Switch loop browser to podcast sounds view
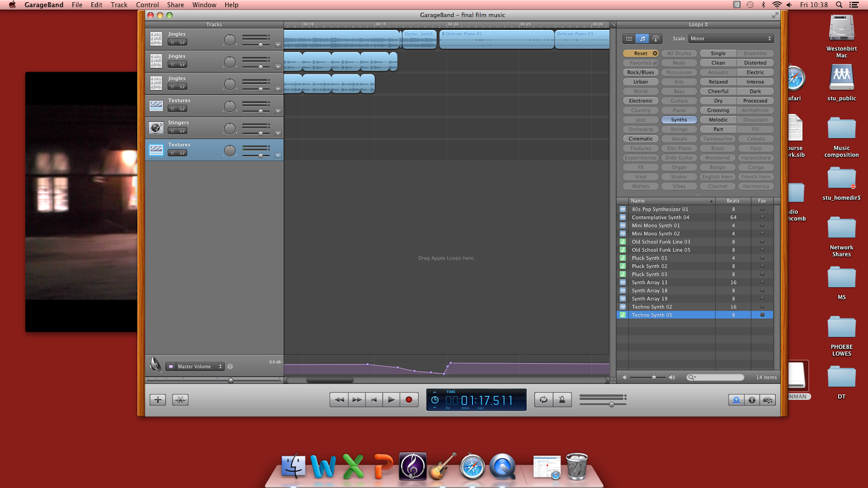 (x=656, y=38)
